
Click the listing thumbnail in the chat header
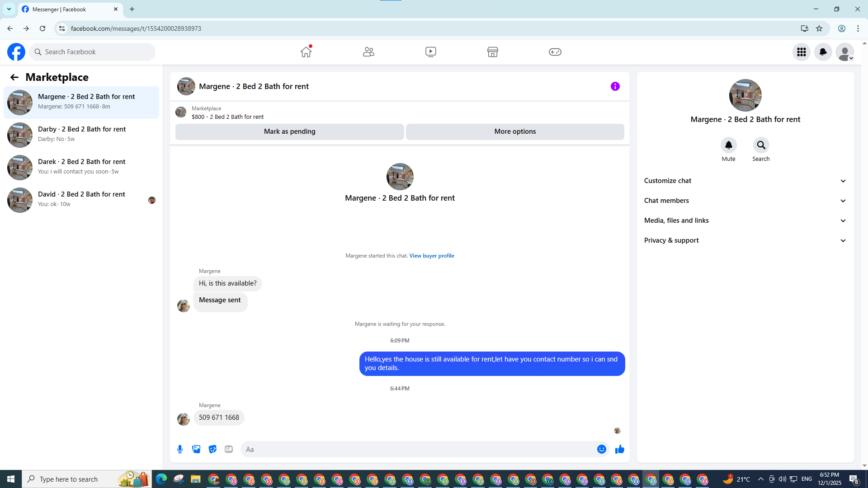[186, 86]
